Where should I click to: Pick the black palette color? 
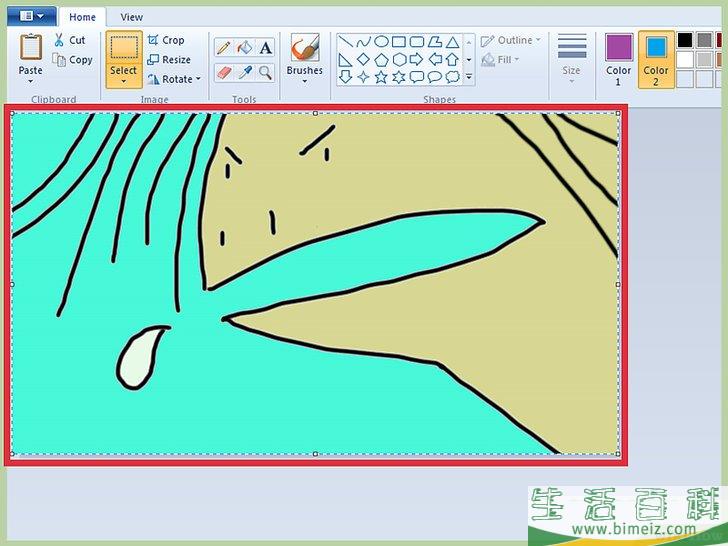tap(685, 40)
